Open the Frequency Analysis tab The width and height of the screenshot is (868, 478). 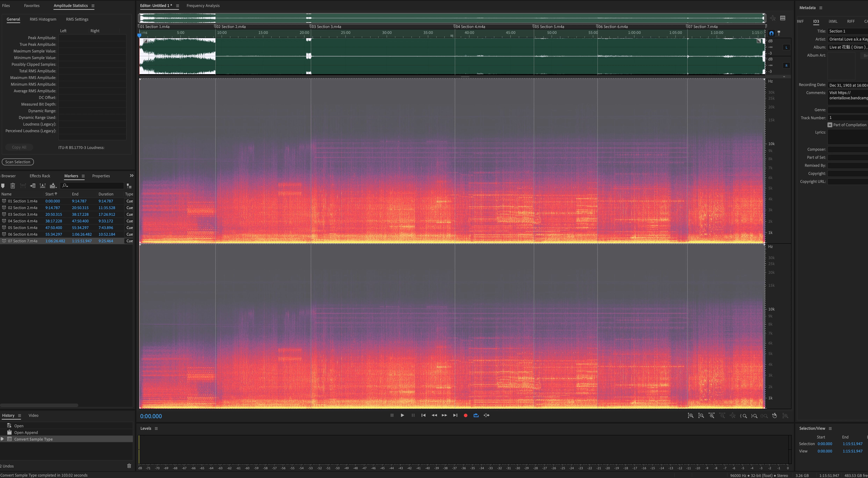tap(203, 6)
